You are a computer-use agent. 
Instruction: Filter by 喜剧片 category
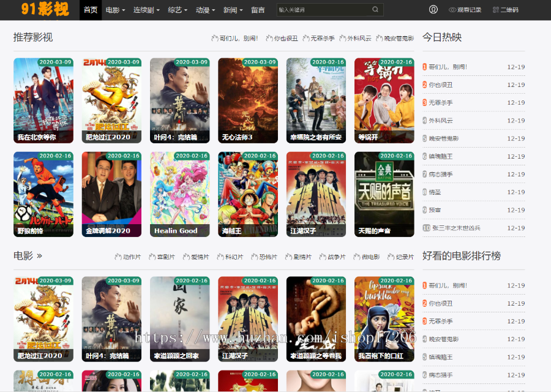click(162, 257)
